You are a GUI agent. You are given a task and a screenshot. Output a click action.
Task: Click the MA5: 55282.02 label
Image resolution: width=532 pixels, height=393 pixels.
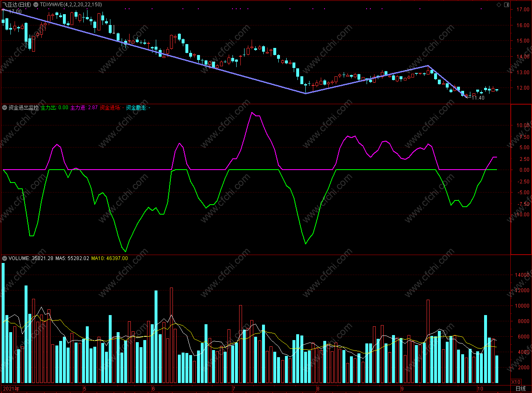click(x=72, y=258)
